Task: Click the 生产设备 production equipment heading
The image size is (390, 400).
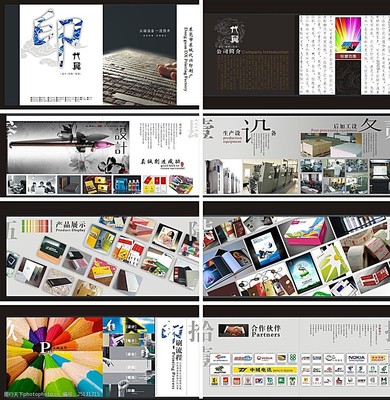Action: coord(232,137)
